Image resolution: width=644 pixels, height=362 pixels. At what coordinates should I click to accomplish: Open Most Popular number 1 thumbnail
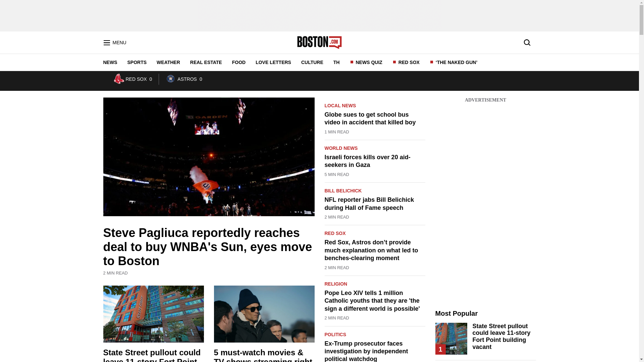tap(451, 339)
